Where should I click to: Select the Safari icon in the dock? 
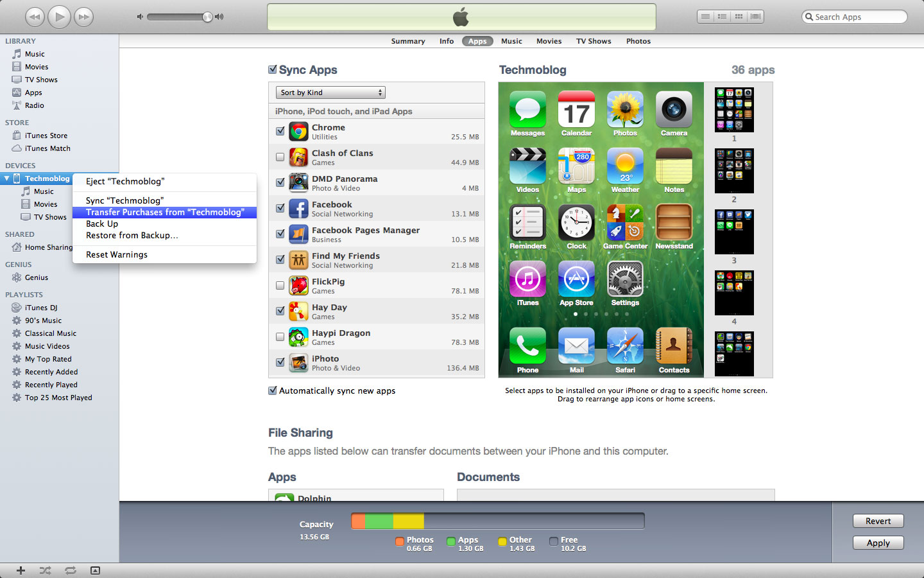[x=625, y=346]
